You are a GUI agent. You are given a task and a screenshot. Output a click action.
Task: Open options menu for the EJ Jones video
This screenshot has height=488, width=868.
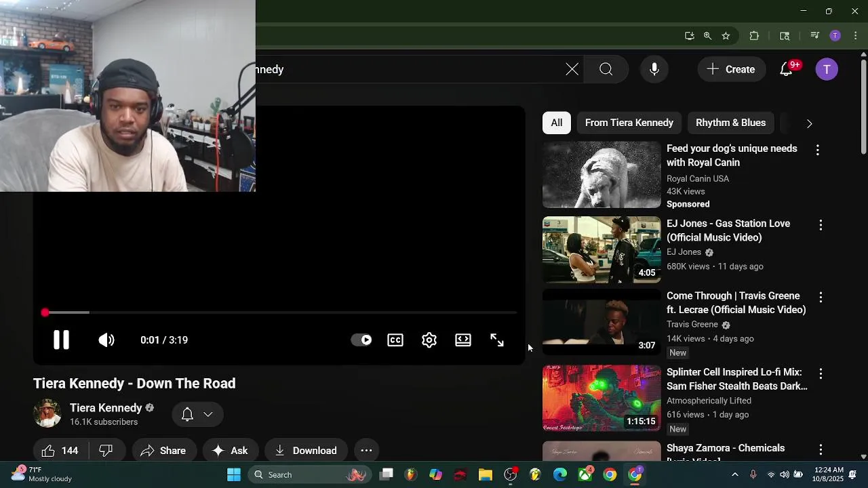tap(821, 224)
